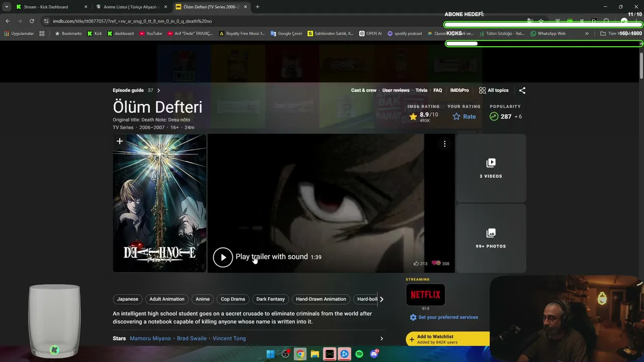Open the trailer's three-dot options menu
This screenshot has width=644, height=362.
(x=445, y=144)
